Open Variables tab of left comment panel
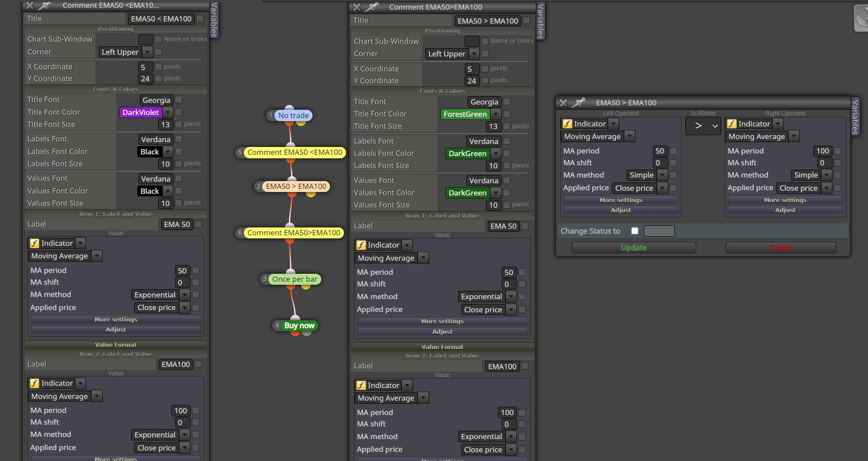 coord(214,20)
